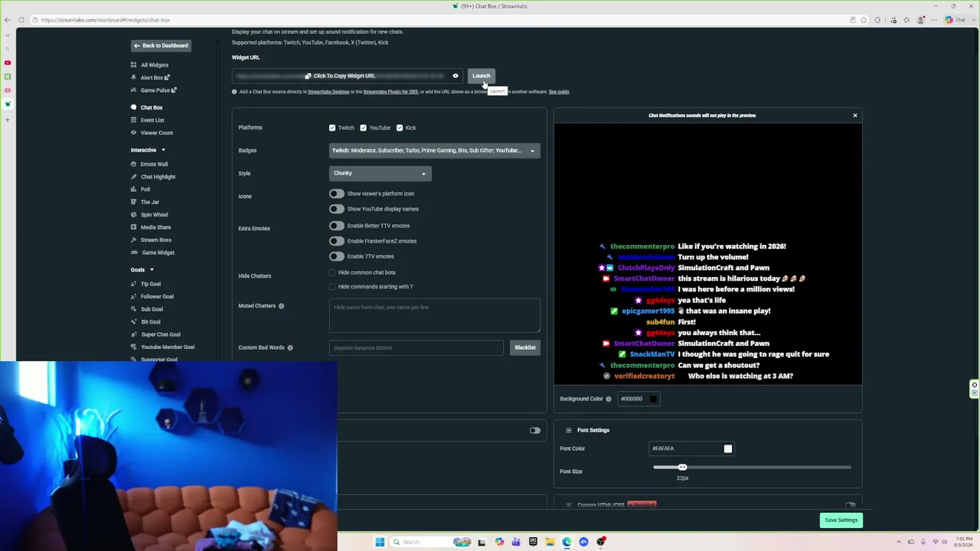Click Blacklist button

525,347
